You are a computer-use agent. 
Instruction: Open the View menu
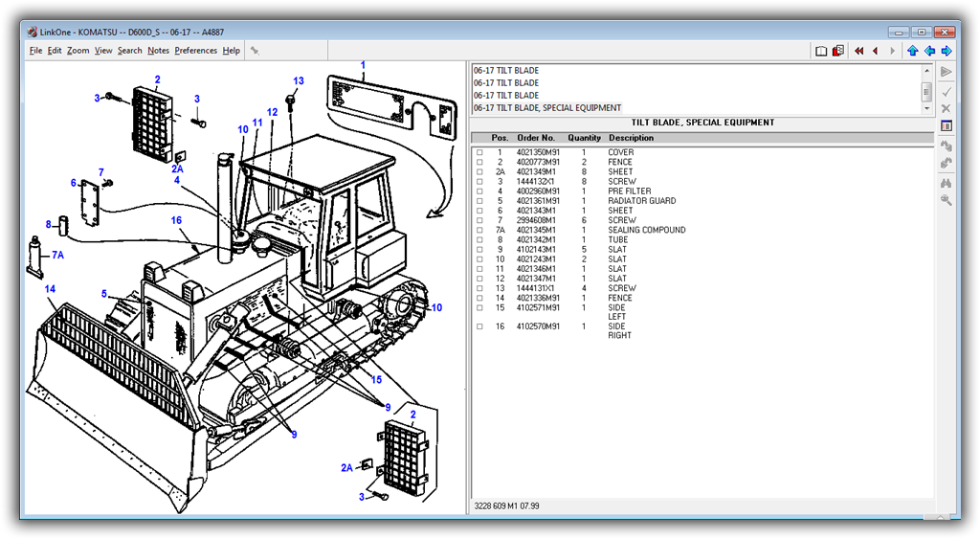(103, 51)
